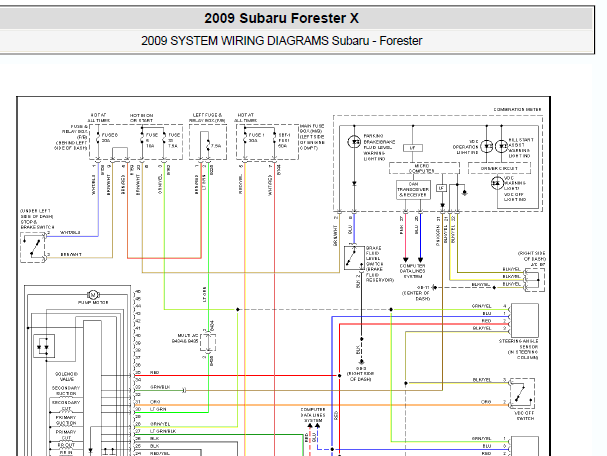Click the "PUMP MOTOR" label

pos(93,302)
